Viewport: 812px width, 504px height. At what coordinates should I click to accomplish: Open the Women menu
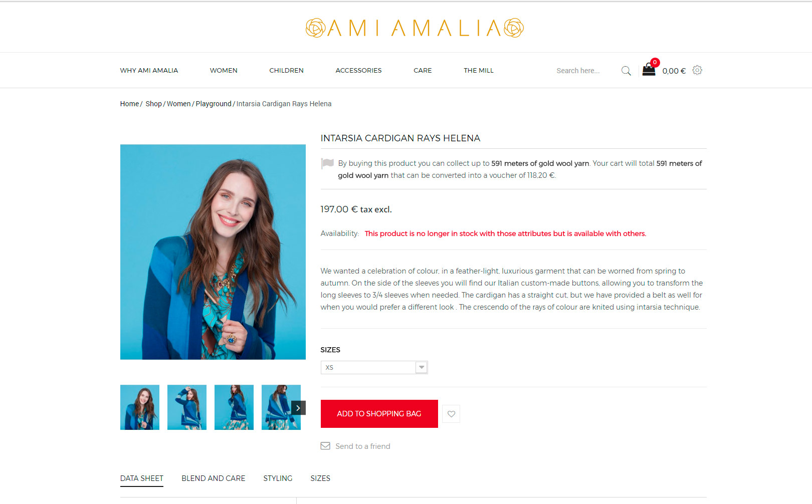(x=224, y=71)
